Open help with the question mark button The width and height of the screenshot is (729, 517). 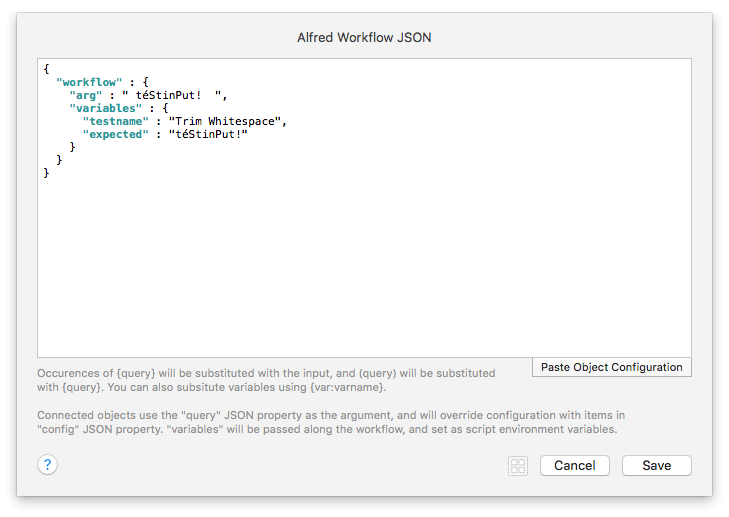point(47,464)
